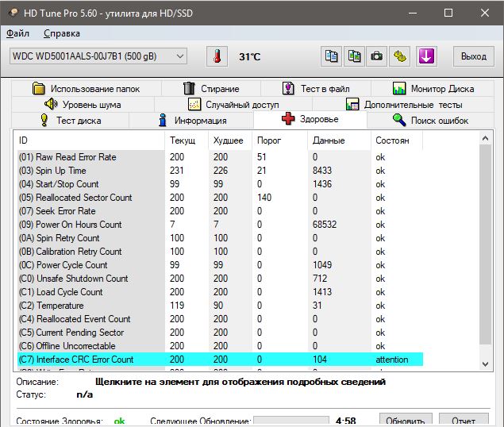Sort by the Текущ column header
This screenshot has height=427, width=504.
187,140
